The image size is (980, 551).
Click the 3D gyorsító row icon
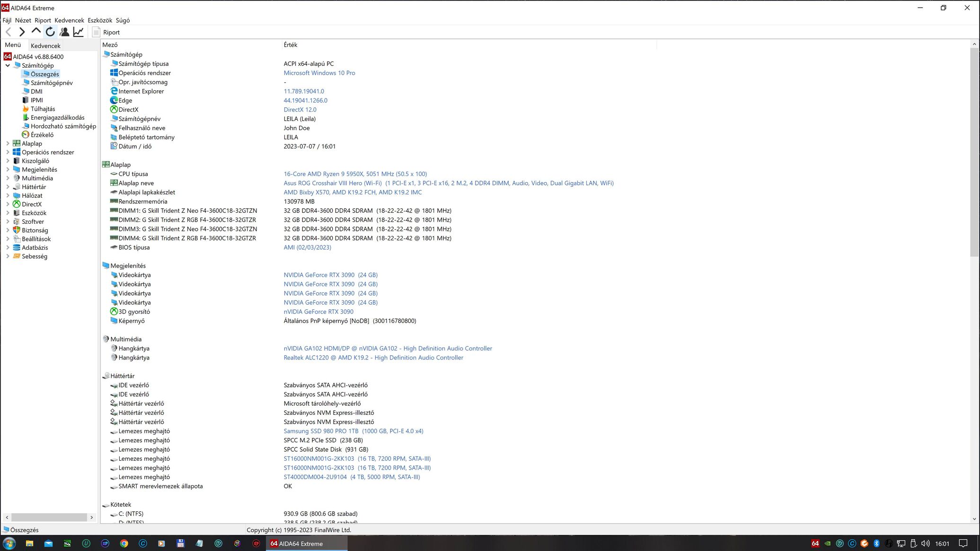114,312
